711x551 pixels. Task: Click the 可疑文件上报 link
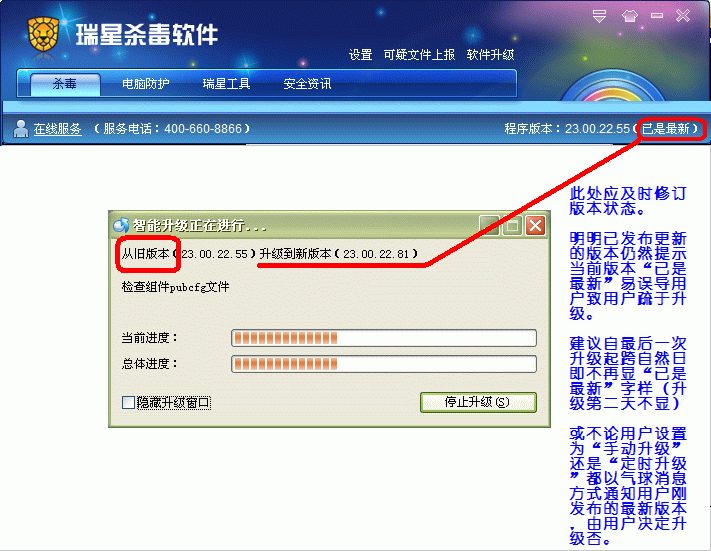[x=419, y=55]
